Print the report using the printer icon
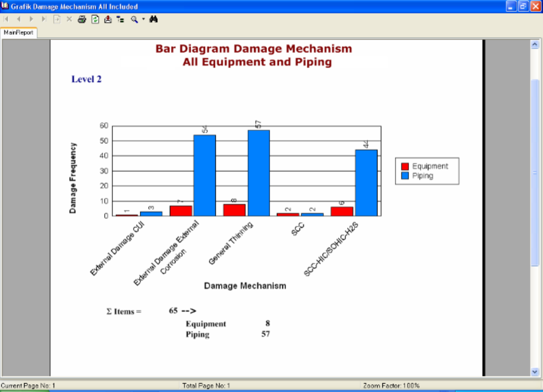Viewport: 543px width, 392px height. [x=82, y=19]
